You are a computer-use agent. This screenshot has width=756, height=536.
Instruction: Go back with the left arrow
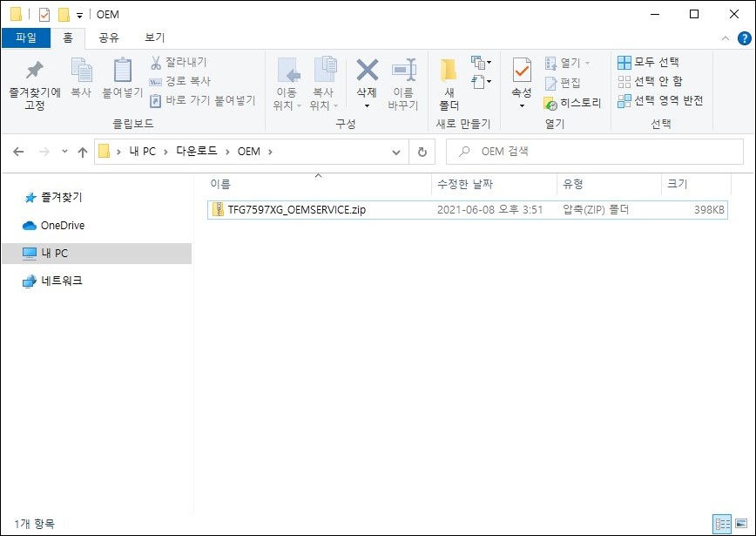(x=18, y=152)
